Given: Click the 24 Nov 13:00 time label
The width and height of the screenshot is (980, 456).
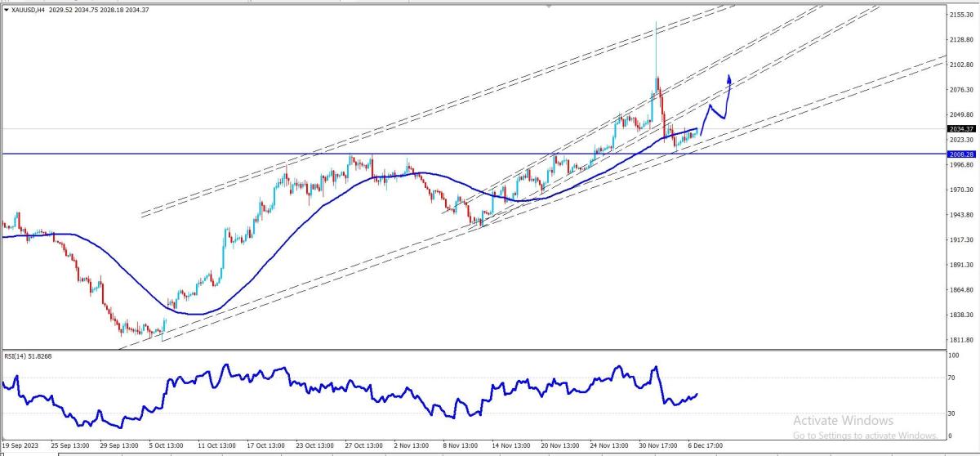Looking at the screenshot, I should [x=611, y=446].
